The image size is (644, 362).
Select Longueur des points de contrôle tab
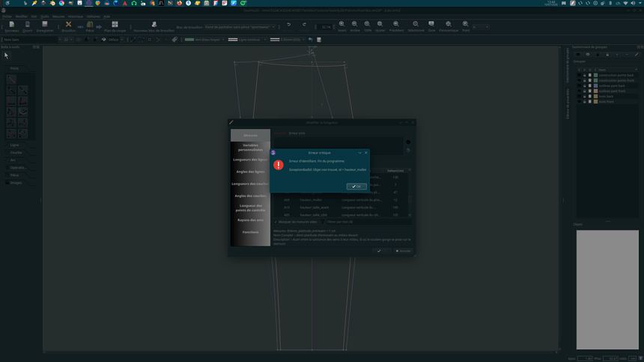pos(250,208)
